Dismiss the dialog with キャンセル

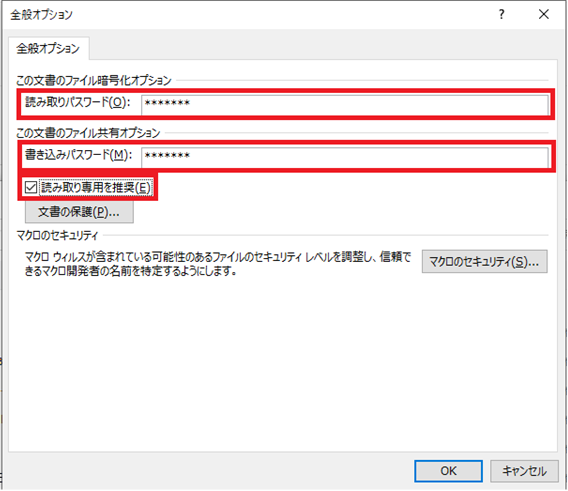pos(524,471)
